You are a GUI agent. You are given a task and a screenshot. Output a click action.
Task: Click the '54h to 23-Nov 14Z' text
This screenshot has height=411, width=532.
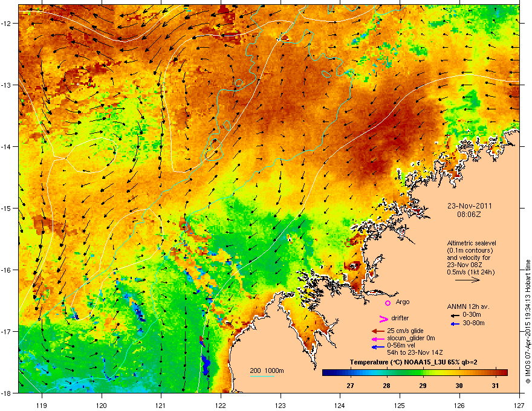pos(415,352)
